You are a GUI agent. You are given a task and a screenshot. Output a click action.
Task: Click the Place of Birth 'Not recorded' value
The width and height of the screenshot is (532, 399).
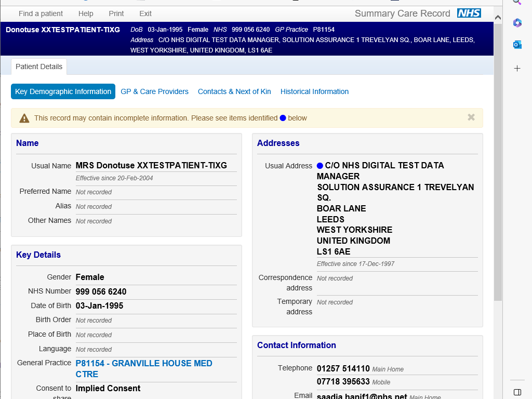click(x=94, y=335)
